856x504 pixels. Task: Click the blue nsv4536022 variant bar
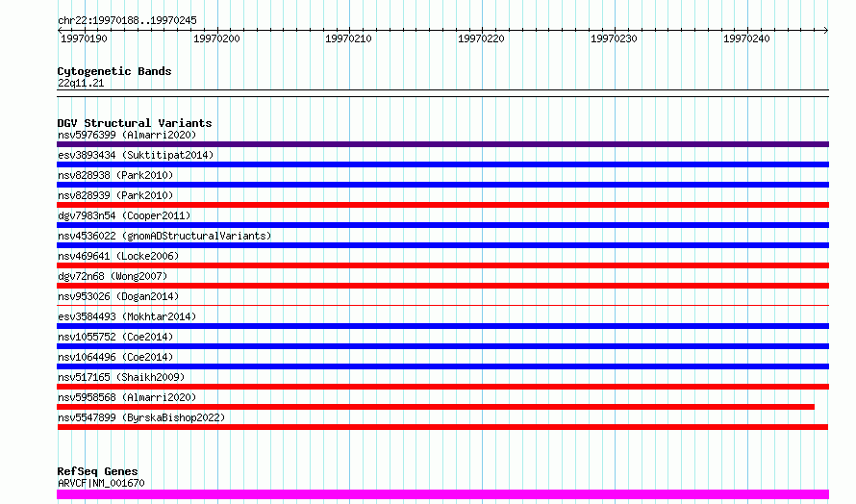coord(442,245)
